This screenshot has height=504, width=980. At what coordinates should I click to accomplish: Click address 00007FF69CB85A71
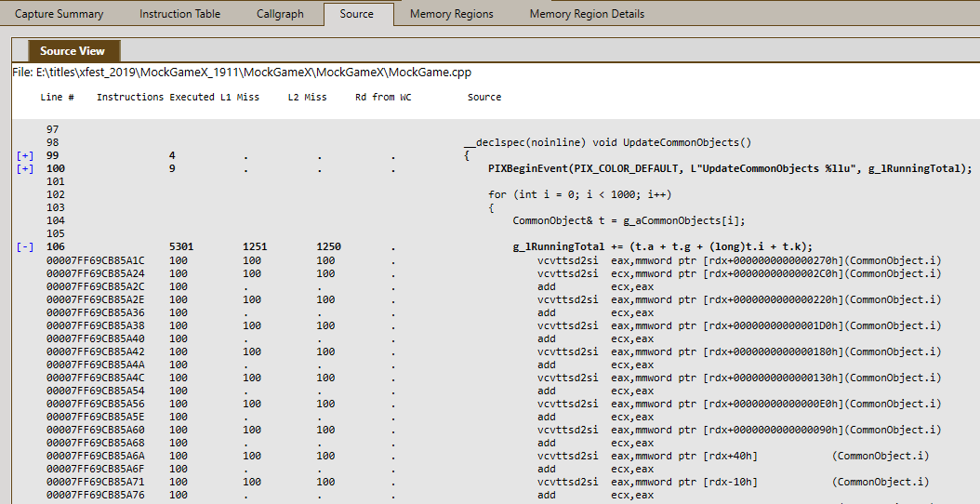[95, 482]
